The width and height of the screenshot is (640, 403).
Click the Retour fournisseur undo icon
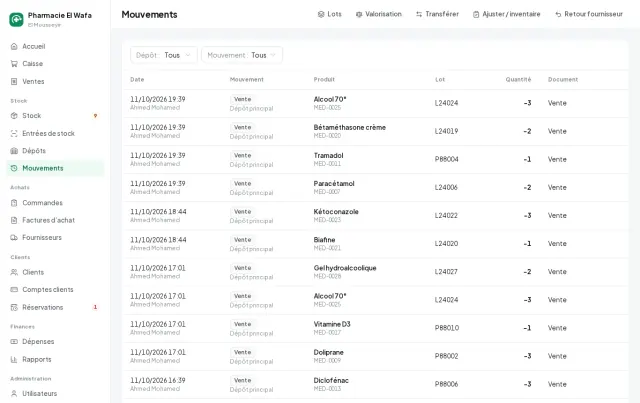[558, 14]
